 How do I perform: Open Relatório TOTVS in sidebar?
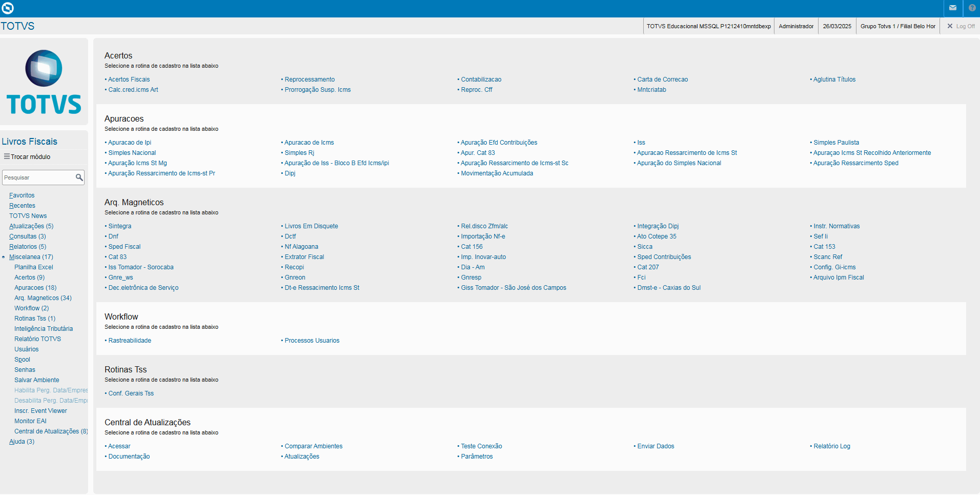(x=37, y=339)
